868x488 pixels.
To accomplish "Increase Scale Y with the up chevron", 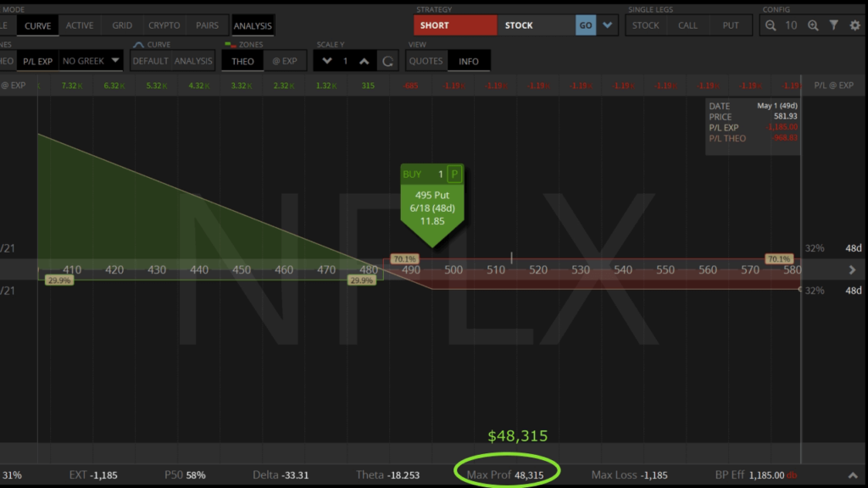I will coord(364,61).
